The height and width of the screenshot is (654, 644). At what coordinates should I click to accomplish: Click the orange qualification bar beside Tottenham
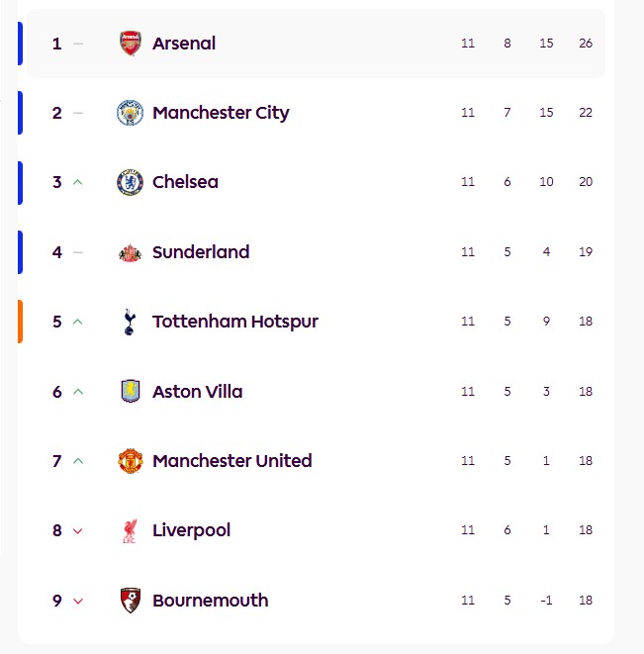coord(20,322)
